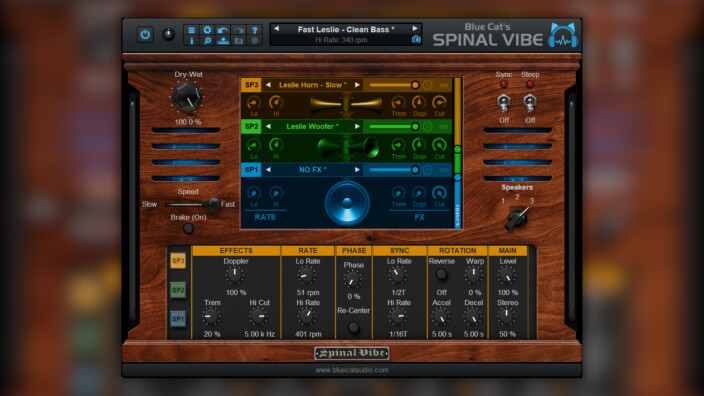Open the settings gear icon
The image size is (704, 396).
(207, 30)
